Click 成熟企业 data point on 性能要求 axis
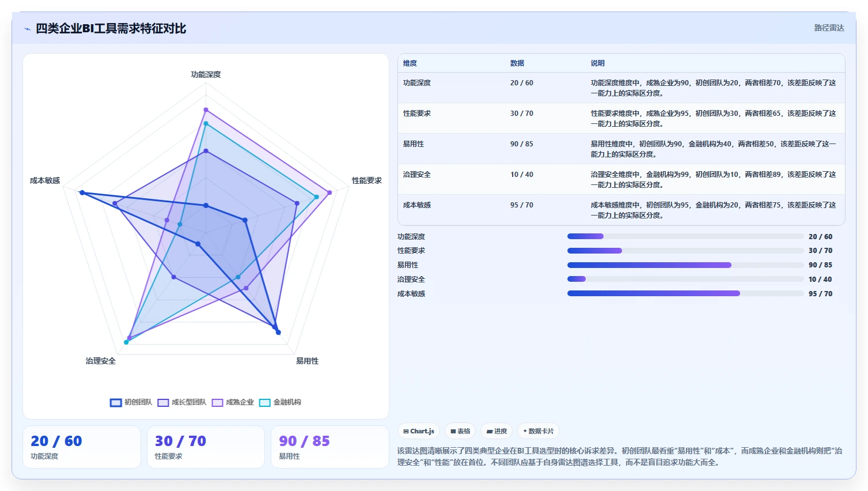Viewport: 868px width, 491px height. (329, 192)
